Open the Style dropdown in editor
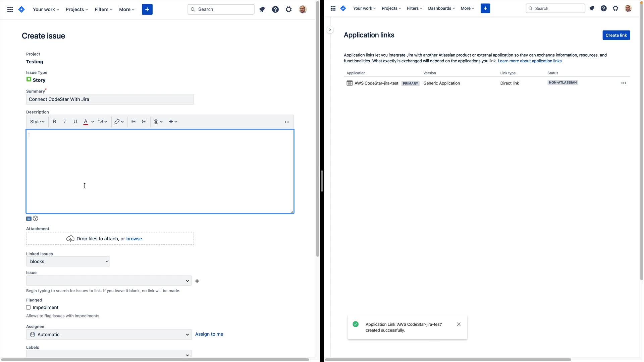Image resolution: width=644 pixels, height=362 pixels. (37, 122)
